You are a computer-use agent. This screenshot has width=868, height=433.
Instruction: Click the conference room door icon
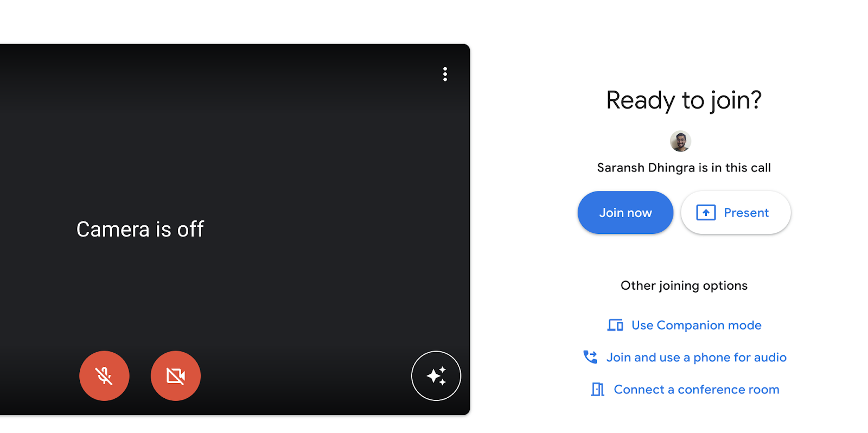pyautogui.click(x=597, y=390)
